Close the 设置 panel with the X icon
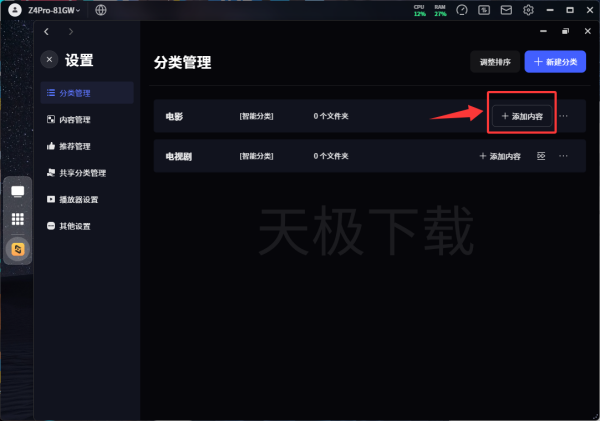600x421 pixels. pyautogui.click(x=49, y=60)
